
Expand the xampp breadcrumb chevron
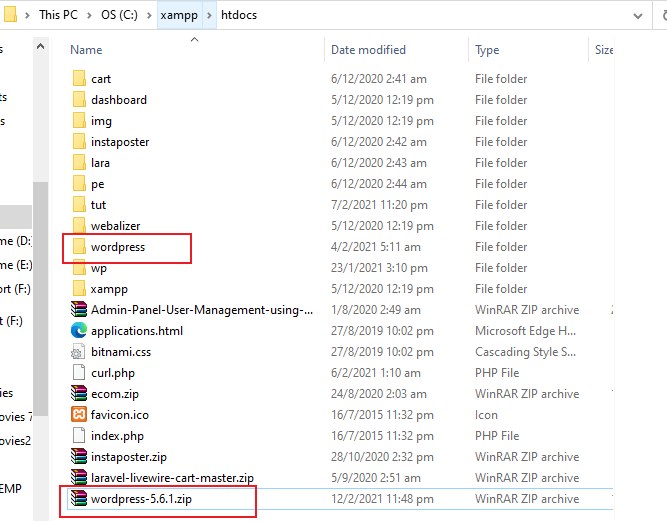tap(209, 15)
